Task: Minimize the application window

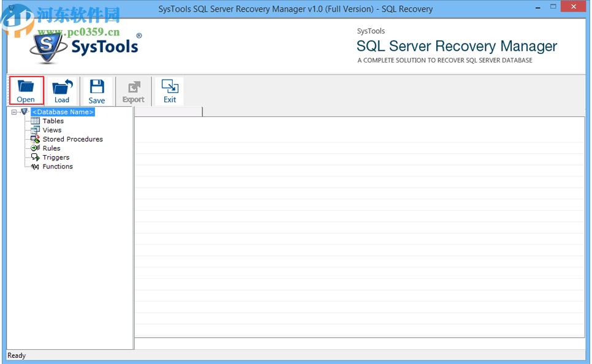Action: [539, 6]
